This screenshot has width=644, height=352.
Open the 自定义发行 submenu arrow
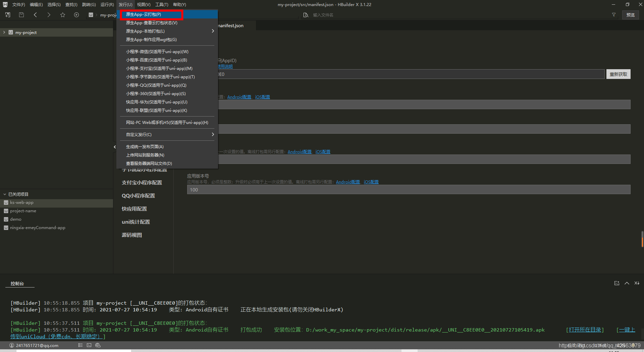pyautogui.click(x=213, y=135)
